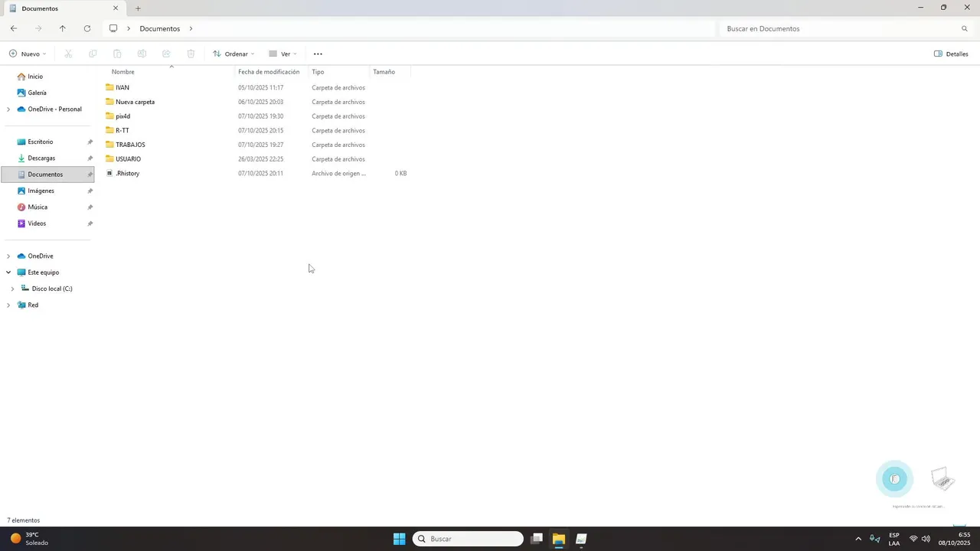The height and width of the screenshot is (551, 980).
Task: Close the Documentos tab
Action: pyautogui.click(x=116, y=8)
